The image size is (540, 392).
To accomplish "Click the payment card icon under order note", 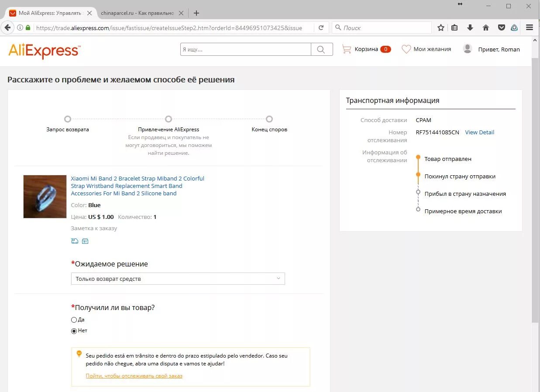I will [x=85, y=241].
